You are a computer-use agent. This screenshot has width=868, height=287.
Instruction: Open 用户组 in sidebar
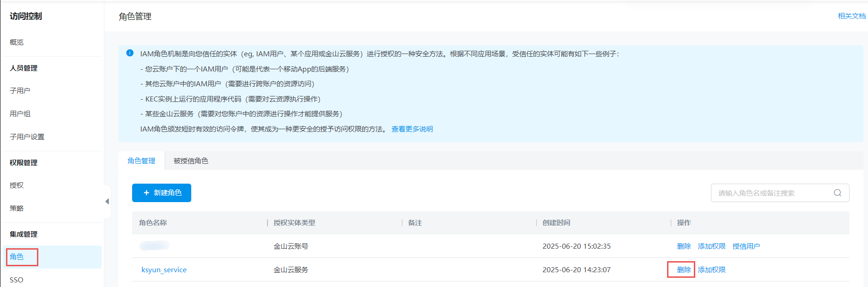coord(20,114)
